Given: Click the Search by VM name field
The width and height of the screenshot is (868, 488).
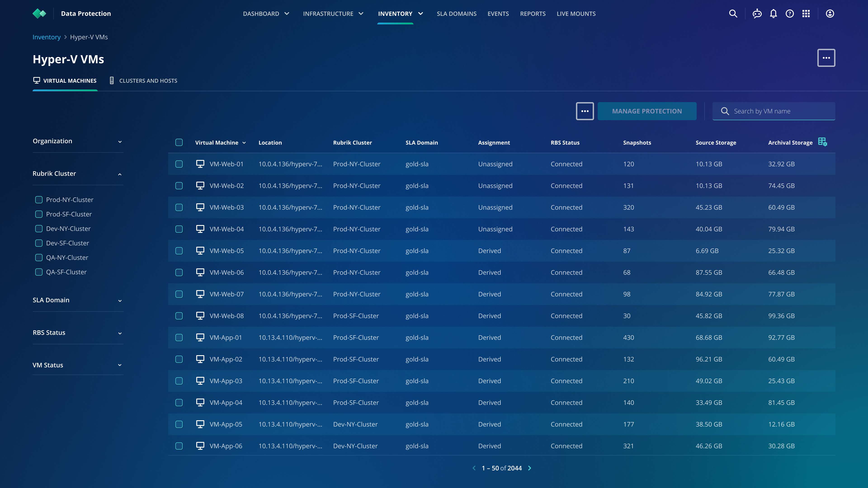Looking at the screenshot, I should click(778, 111).
